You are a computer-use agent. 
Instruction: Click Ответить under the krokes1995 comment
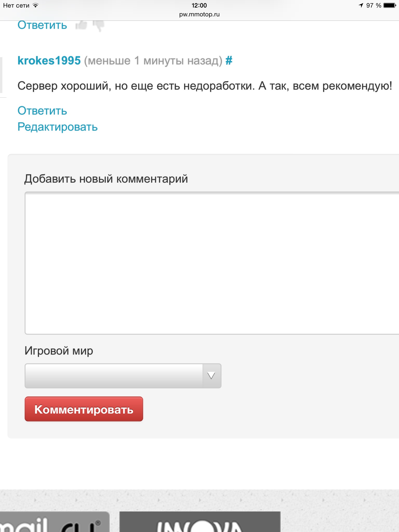coord(42,111)
